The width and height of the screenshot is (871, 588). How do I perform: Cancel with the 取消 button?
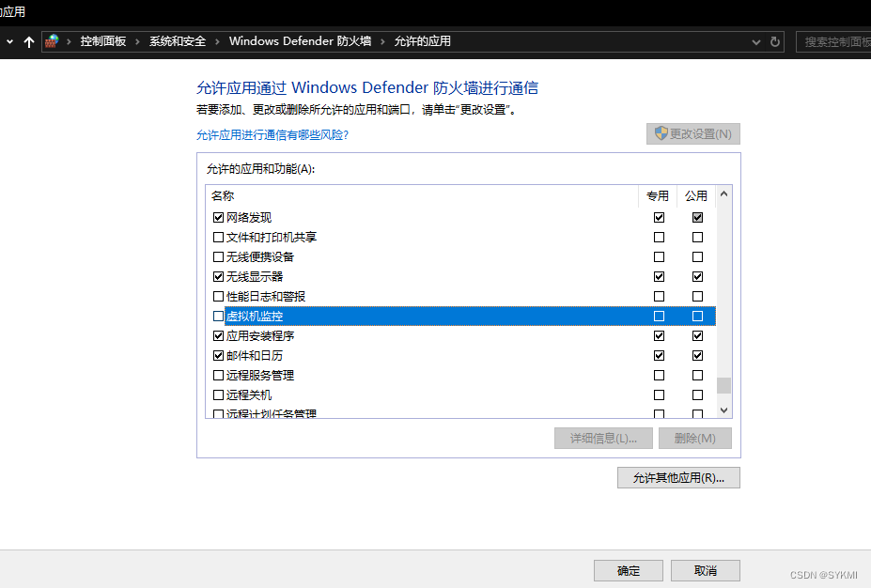[706, 570]
